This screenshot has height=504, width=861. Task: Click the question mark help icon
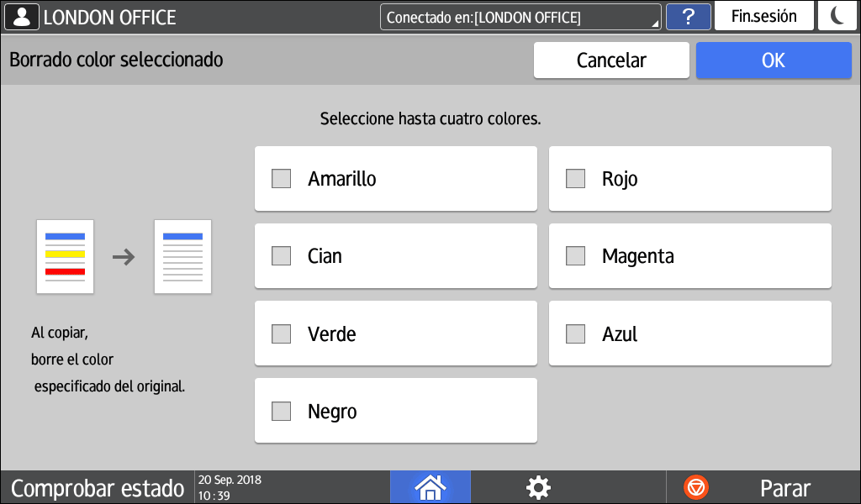(x=688, y=17)
